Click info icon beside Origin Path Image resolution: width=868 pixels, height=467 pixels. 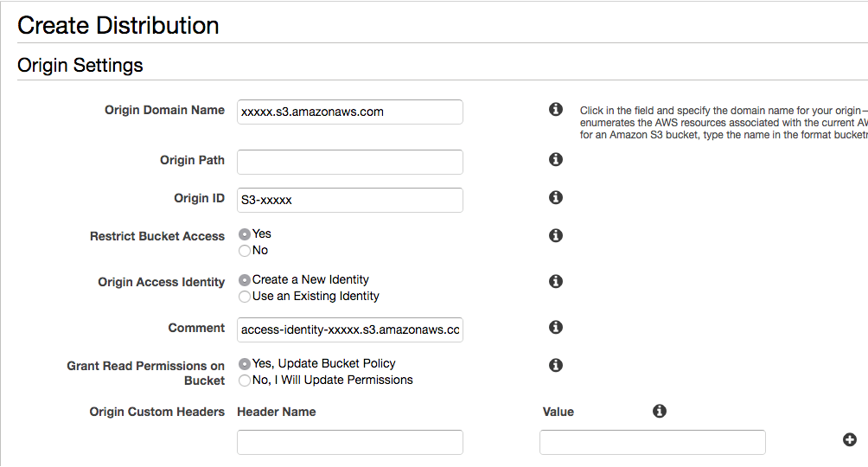tap(556, 159)
